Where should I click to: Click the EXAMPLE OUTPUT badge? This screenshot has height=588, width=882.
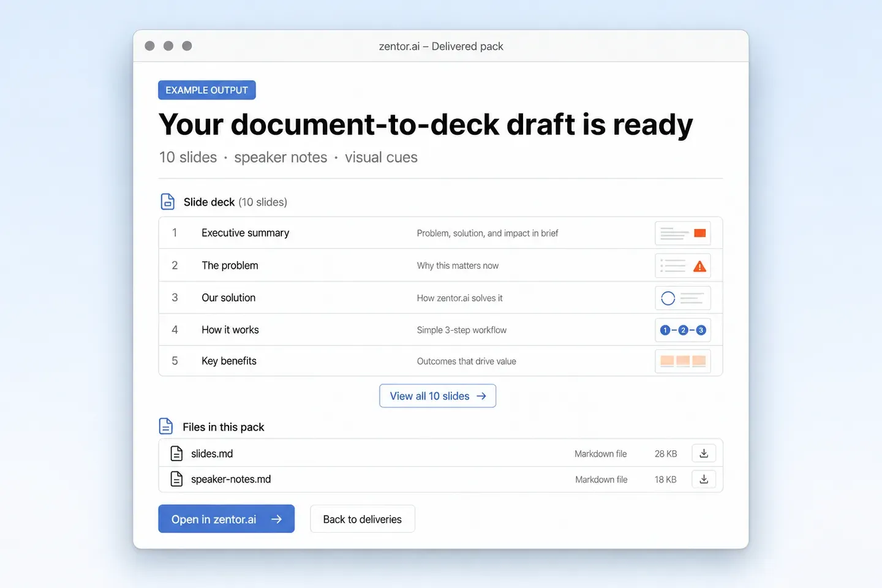pyautogui.click(x=207, y=90)
